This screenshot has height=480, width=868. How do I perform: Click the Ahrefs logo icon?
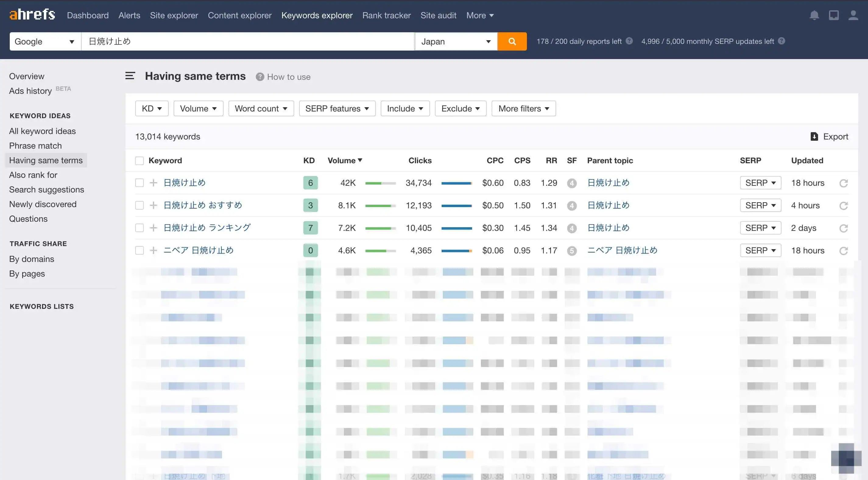pyautogui.click(x=31, y=15)
